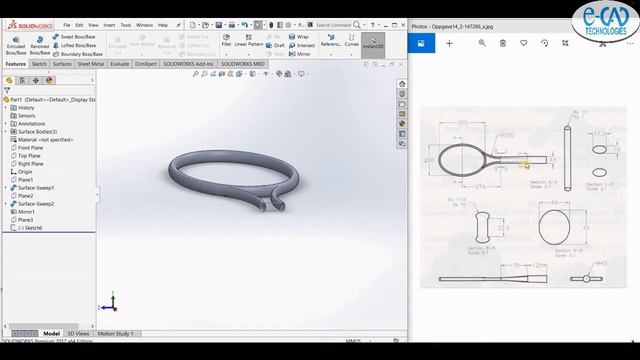Click Rotate icon in Photos window
640x360 pixels.
(x=544, y=43)
